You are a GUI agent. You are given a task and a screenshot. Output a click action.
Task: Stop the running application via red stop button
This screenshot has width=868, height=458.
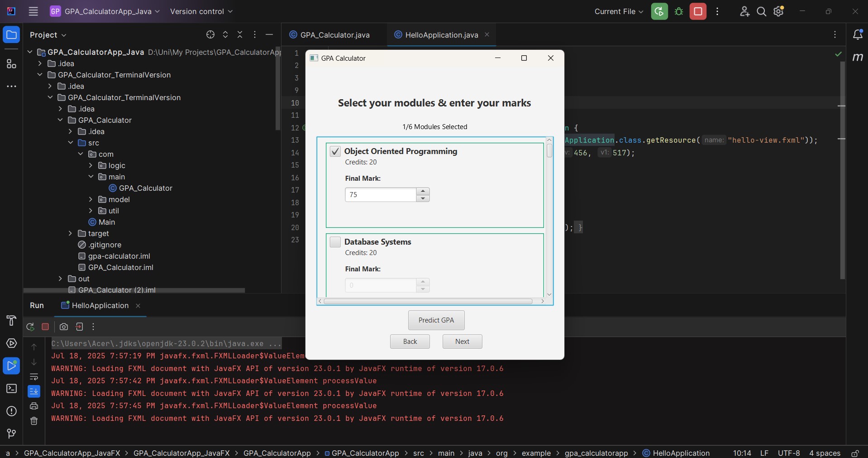click(x=698, y=11)
